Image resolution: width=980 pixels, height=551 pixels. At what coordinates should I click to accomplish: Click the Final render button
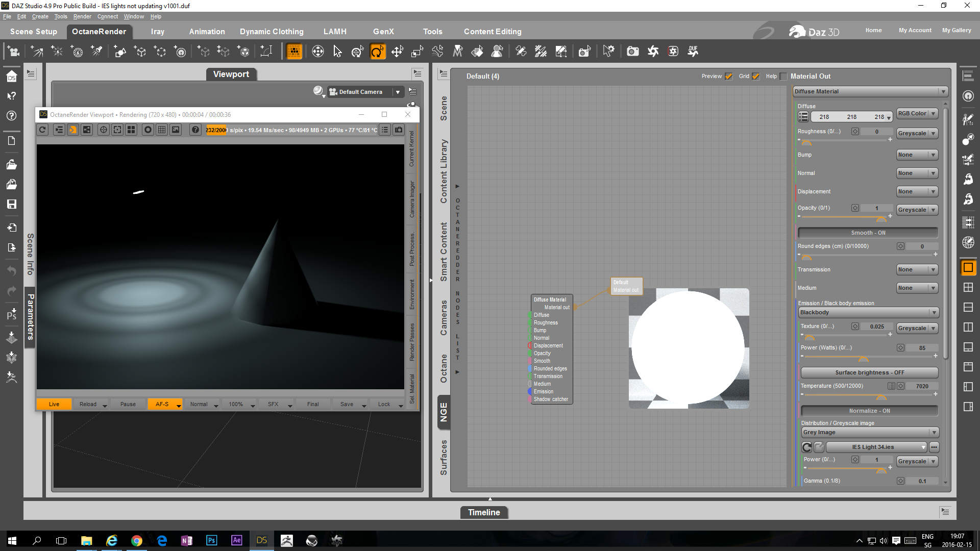click(313, 404)
